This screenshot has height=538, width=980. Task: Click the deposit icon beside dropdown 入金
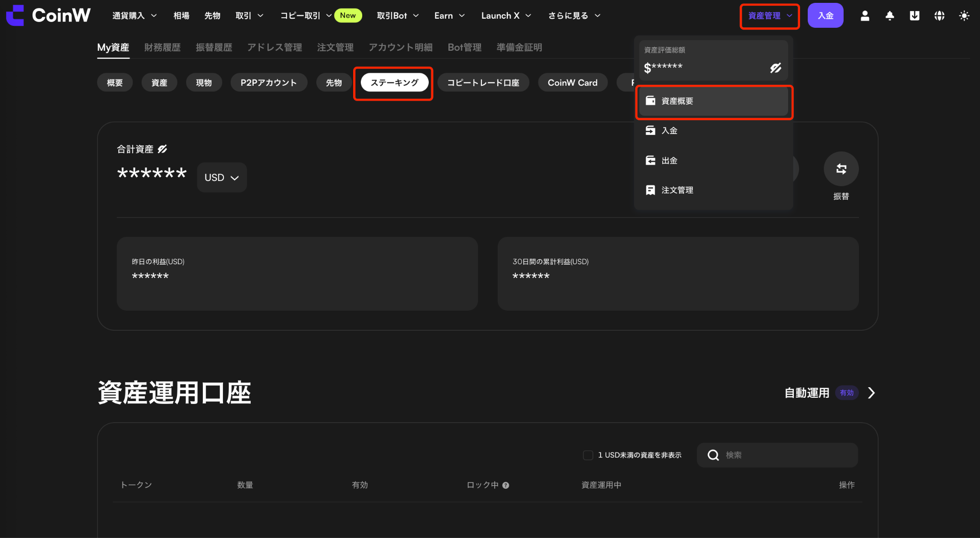pyautogui.click(x=650, y=130)
